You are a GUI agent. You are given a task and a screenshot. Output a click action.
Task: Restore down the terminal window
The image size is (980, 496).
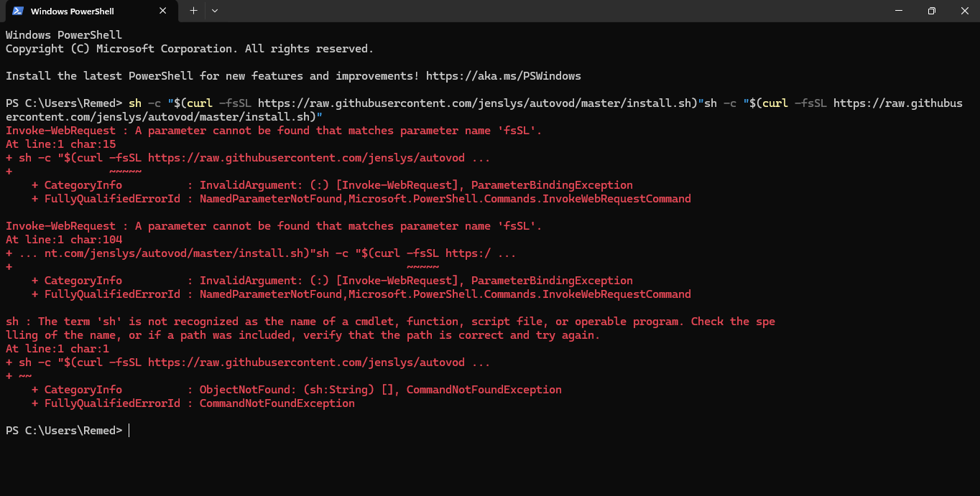932,11
